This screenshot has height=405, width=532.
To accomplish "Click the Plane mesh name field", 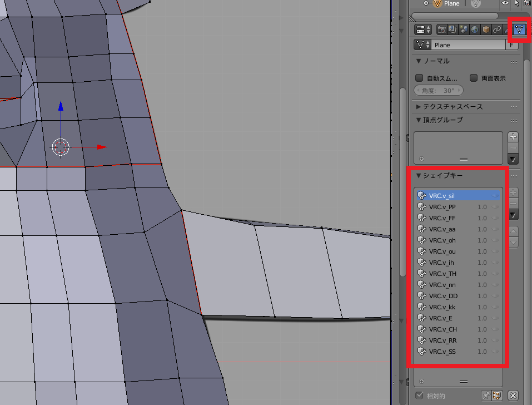I will tap(468, 45).
